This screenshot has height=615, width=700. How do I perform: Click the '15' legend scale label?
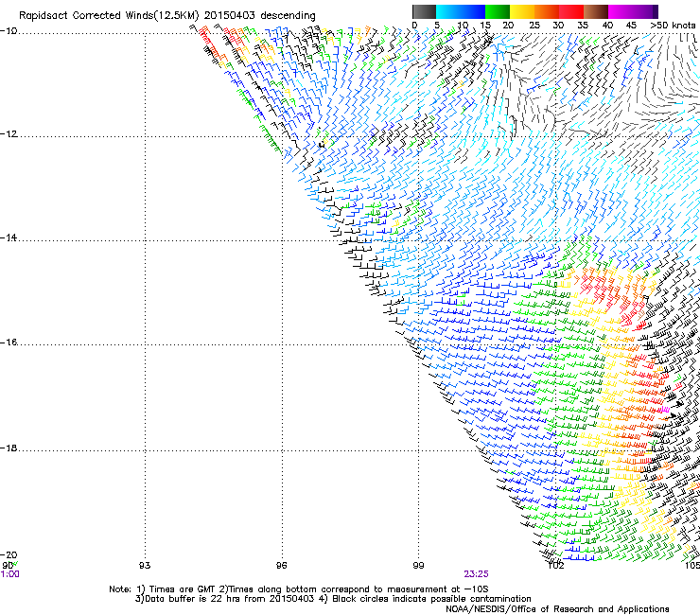[485, 26]
